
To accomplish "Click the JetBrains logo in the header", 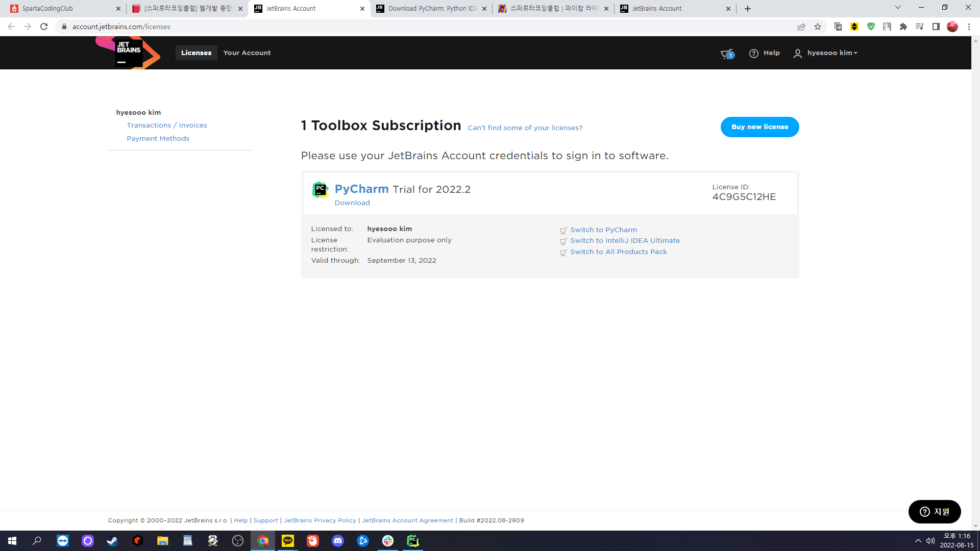I will [128, 53].
